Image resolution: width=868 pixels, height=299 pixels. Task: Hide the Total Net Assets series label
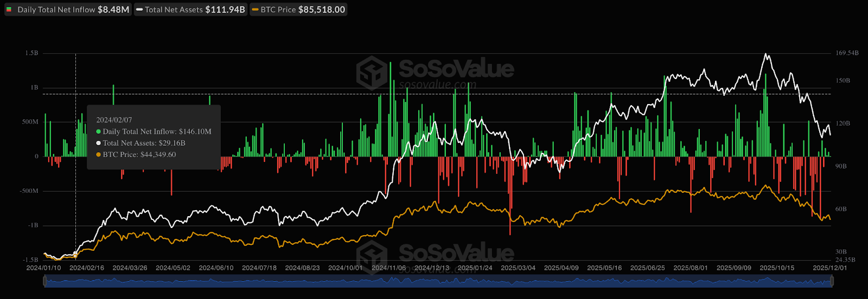[x=174, y=10]
